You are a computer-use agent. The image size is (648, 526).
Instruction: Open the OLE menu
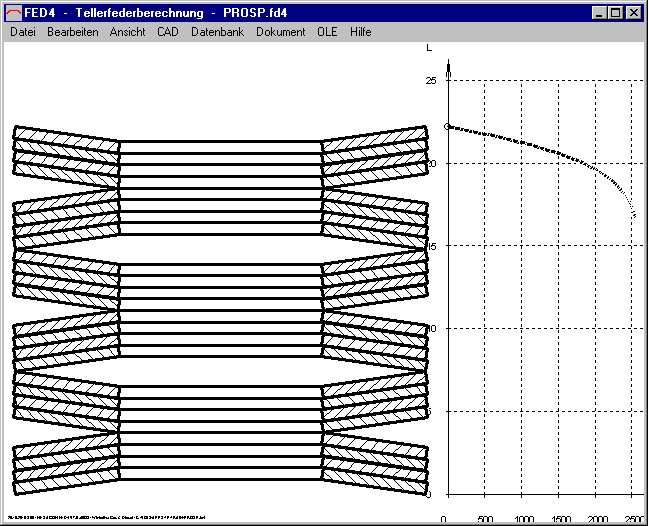(x=327, y=32)
